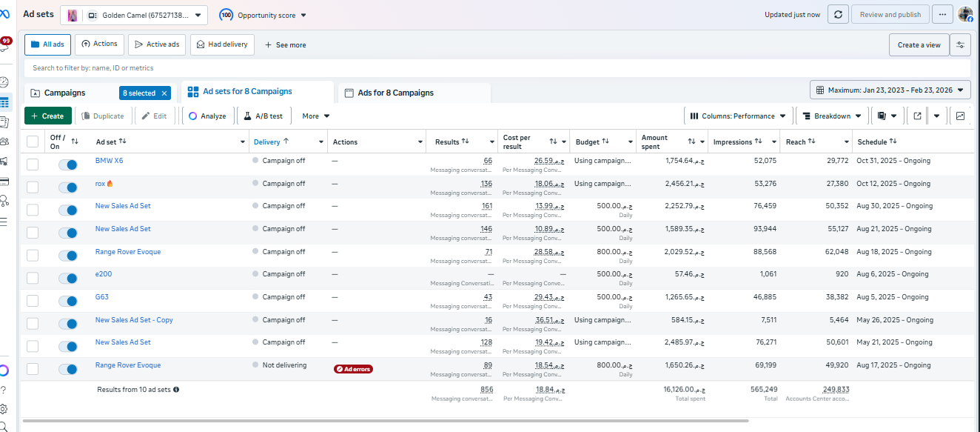
Task: Sort by Ad set name arrows
Action: click(x=123, y=142)
